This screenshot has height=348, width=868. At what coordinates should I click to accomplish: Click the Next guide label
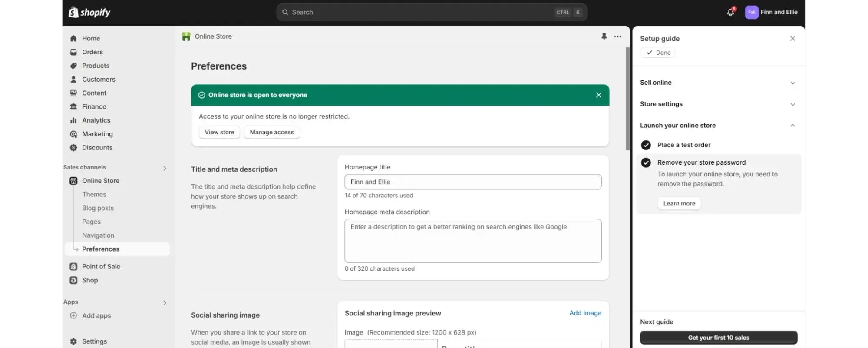tap(657, 322)
